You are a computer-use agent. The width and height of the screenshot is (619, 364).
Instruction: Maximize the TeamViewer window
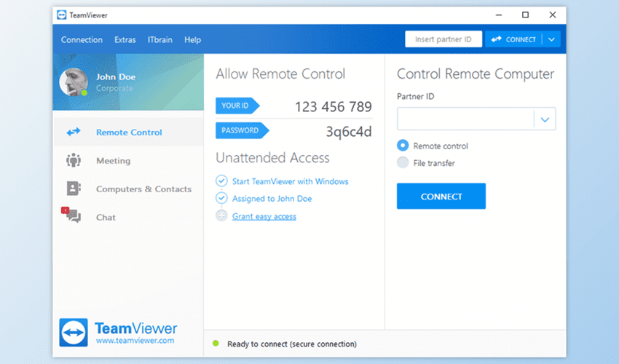(x=526, y=15)
